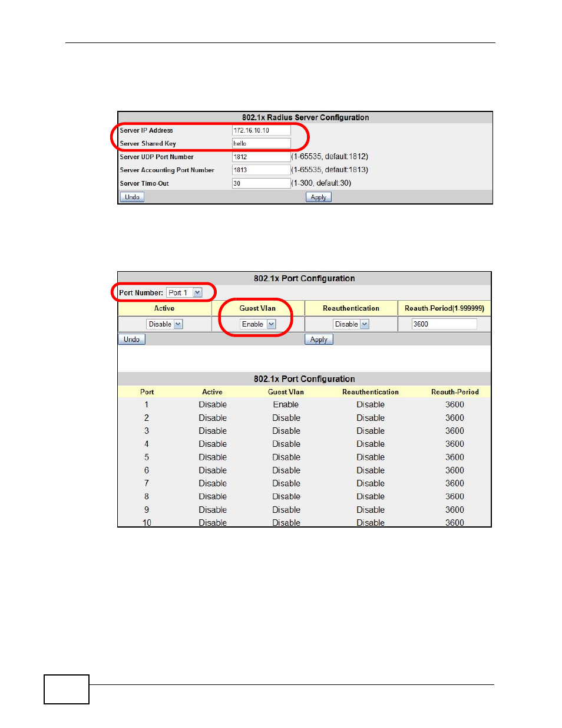
Task: Click '(1-65535, default:1812)' hint text
Action: point(330,157)
